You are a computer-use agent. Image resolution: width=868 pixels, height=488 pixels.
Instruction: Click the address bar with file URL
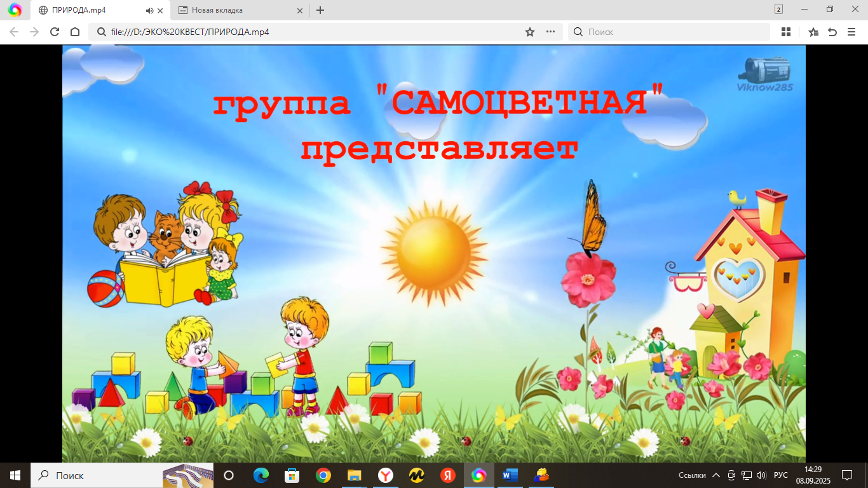click(305, 32)
